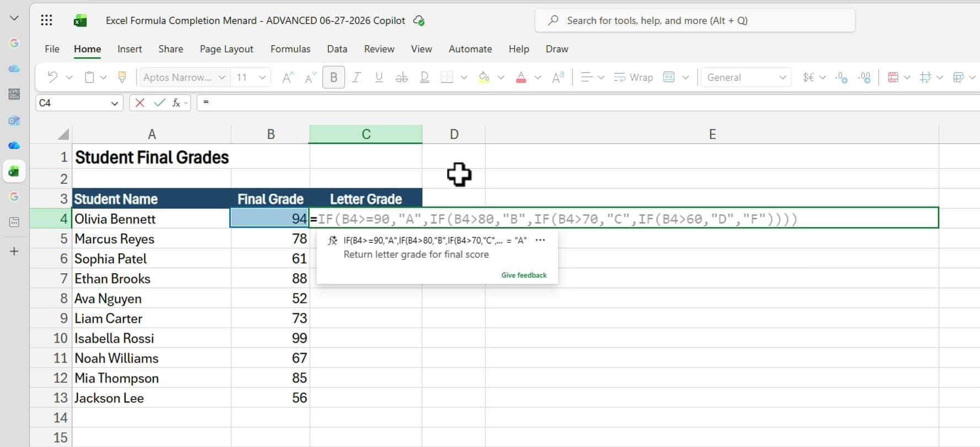This screenshot has height=447, width=980.
Task: Expand the Paste options dropdown
Action: 103,77
